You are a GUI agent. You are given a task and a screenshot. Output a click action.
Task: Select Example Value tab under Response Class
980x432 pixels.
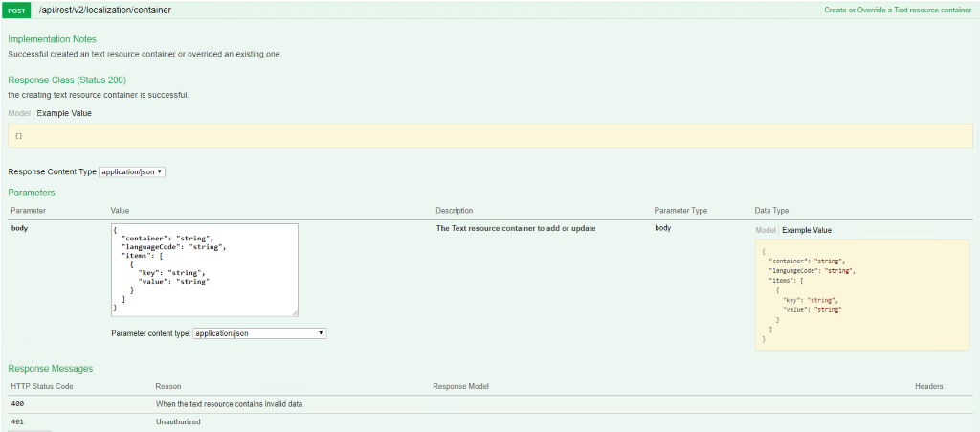click(64, 113)
